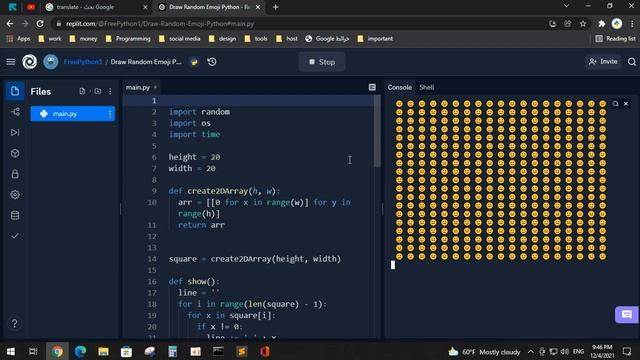Clear the console with the X icon
640x360 pixels.
click(x=626, y=104)
